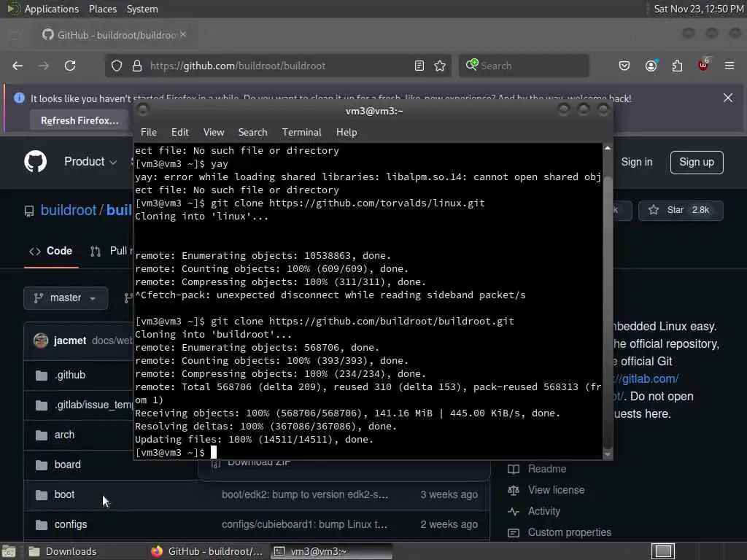The width and height of the screenshot is (747, 560).
Task: Click the Sign up button
Action: click(x=697, y=163)
